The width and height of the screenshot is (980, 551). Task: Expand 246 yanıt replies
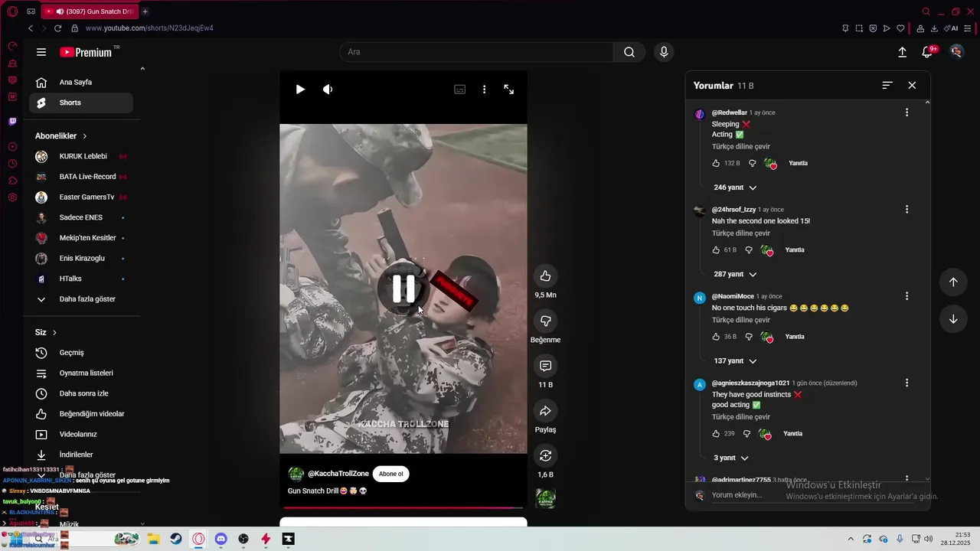coord(735,187)
